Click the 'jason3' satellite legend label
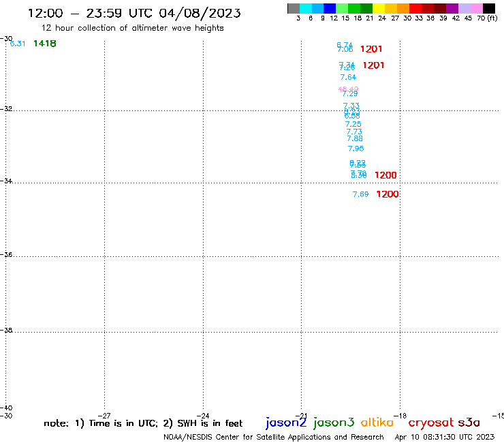 click(334, 423)
